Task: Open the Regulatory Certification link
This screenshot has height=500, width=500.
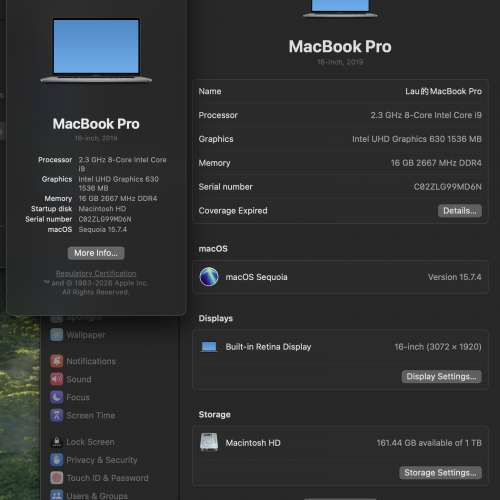Action: pyautogui.click(x=96, y=274)
